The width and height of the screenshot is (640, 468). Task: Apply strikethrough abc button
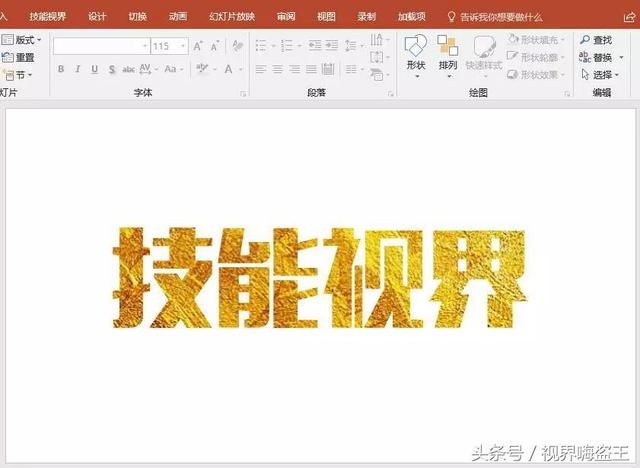pyautogui.click(x=129, y=69)
